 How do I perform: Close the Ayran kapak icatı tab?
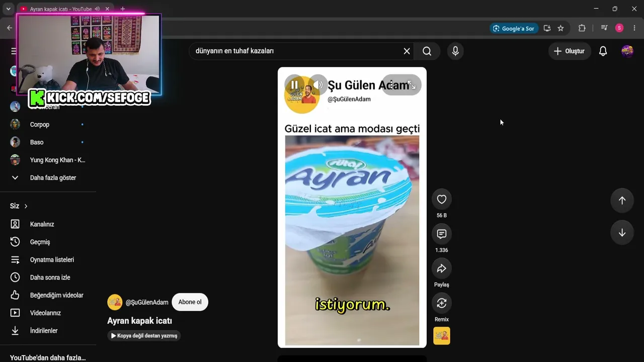[107, 9]
